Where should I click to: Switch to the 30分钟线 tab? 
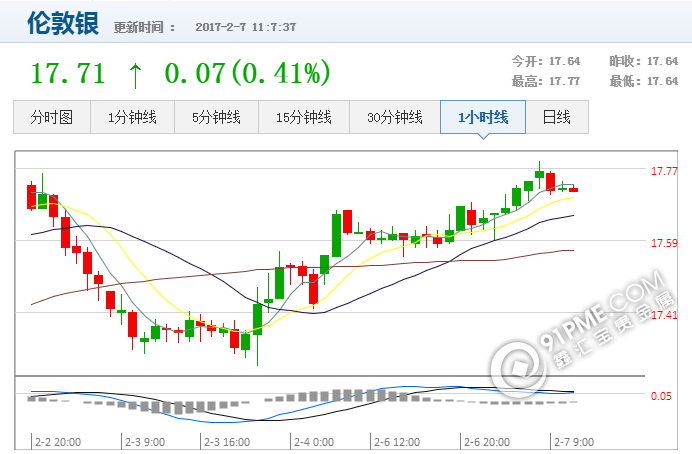point(395,117)
